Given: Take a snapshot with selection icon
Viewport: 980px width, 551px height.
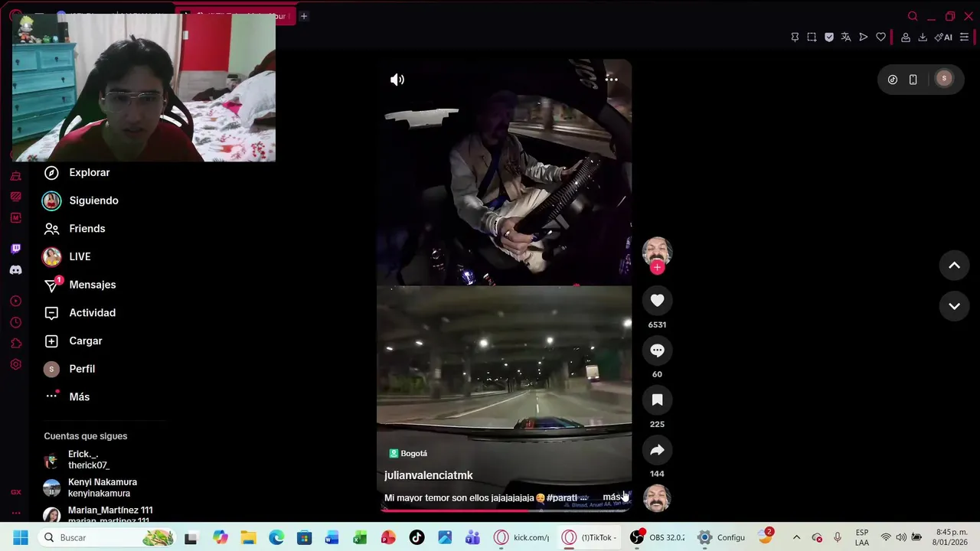Looking at the screenshot, I should (812, 37).
